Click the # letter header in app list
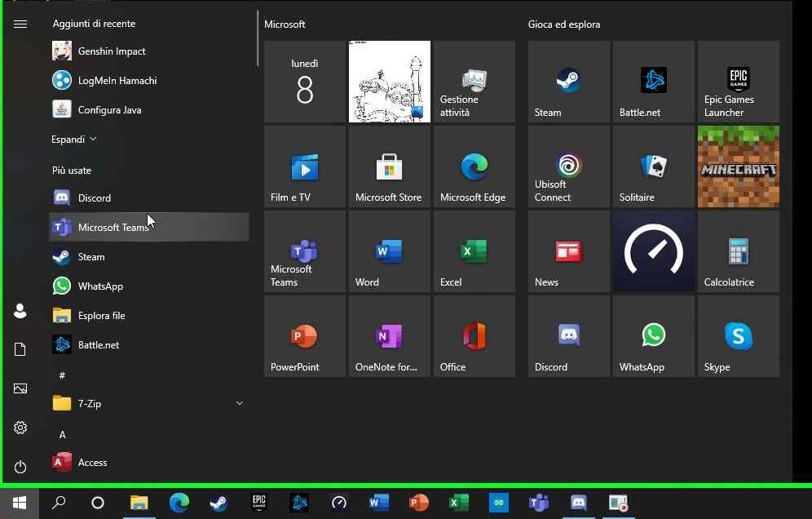This screenshot has width=812, height=519. click(x=62, y=375)
